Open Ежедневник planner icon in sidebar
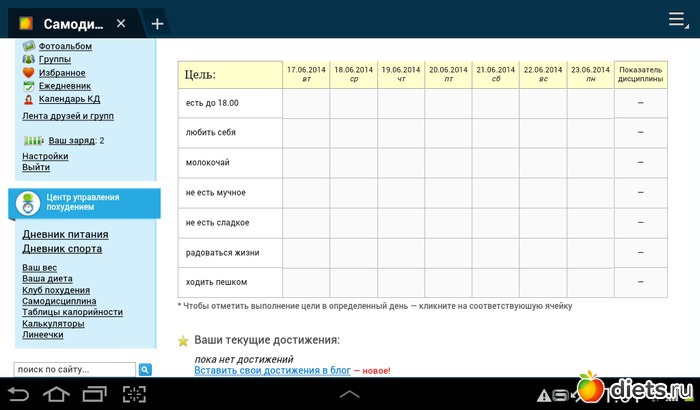 click(29, 86)
